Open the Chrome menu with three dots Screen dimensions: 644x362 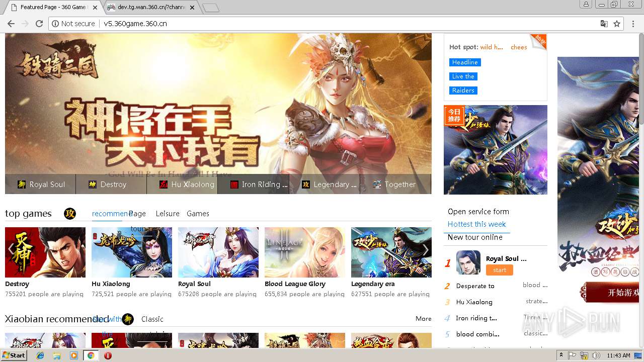[633, 24]
